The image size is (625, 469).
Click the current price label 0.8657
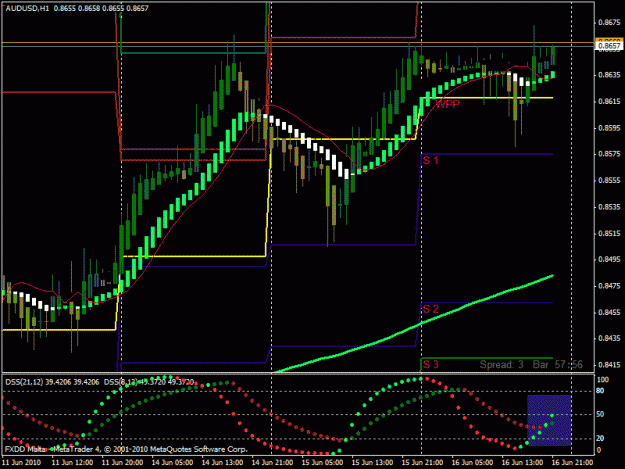click(x=609, y=46)
